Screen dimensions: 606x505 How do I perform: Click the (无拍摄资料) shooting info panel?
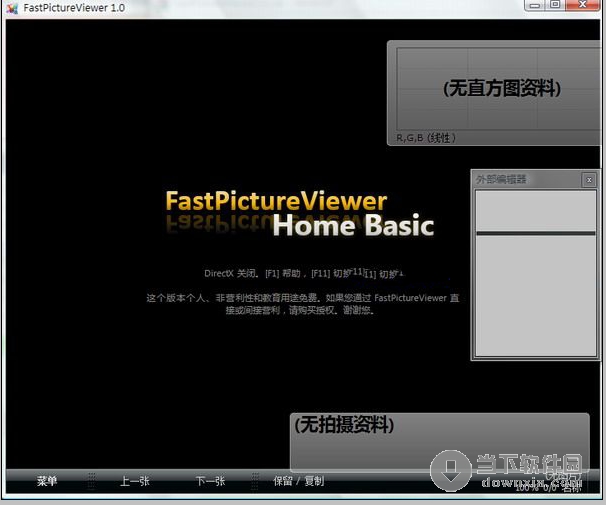click(439, 442)
